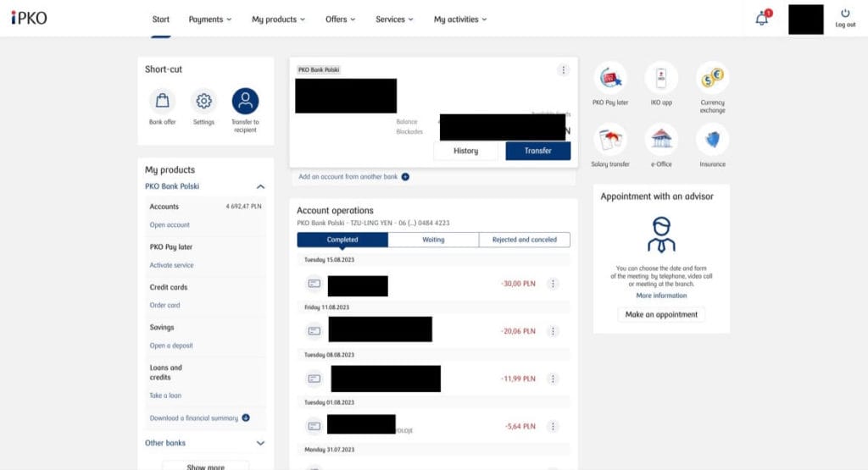Click the -30,00 PLN amount

tap(518, 284)
